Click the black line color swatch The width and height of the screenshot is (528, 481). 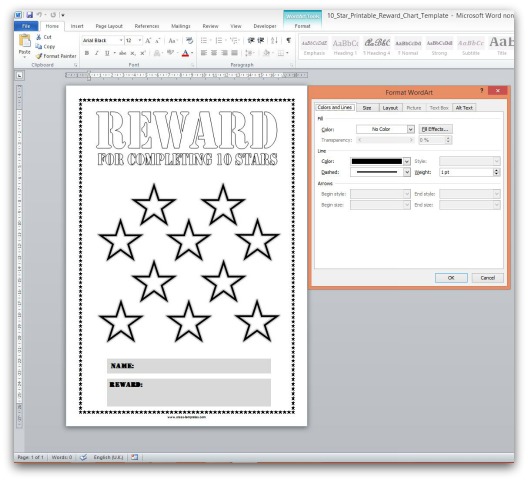pyautogui.click(x=377, y=161)
